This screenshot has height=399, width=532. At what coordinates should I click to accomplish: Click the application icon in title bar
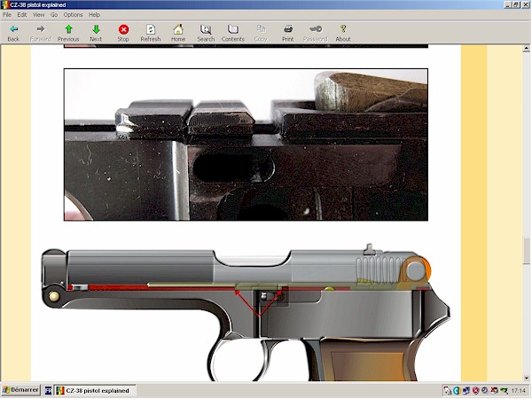4,4
